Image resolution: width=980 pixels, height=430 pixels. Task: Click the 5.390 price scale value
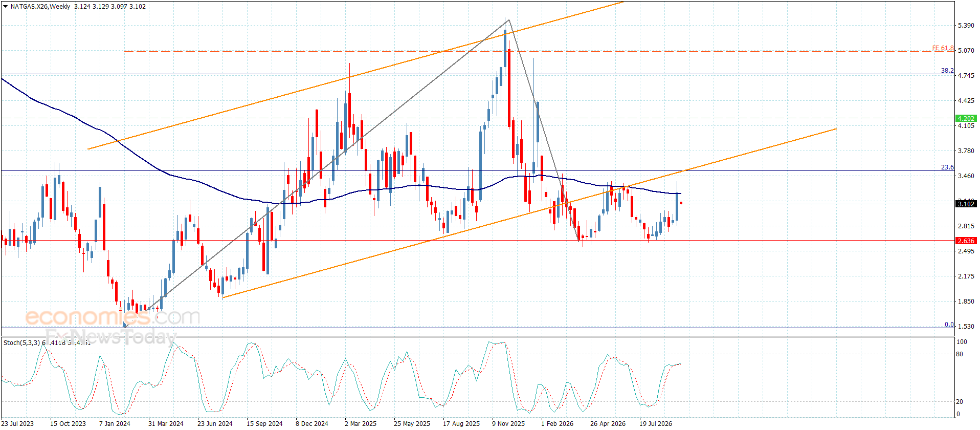coord(966,26)
